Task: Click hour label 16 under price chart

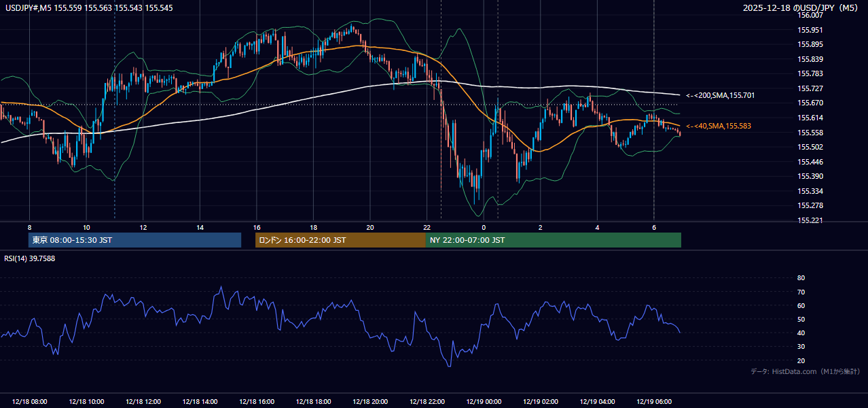Action: 257,227
